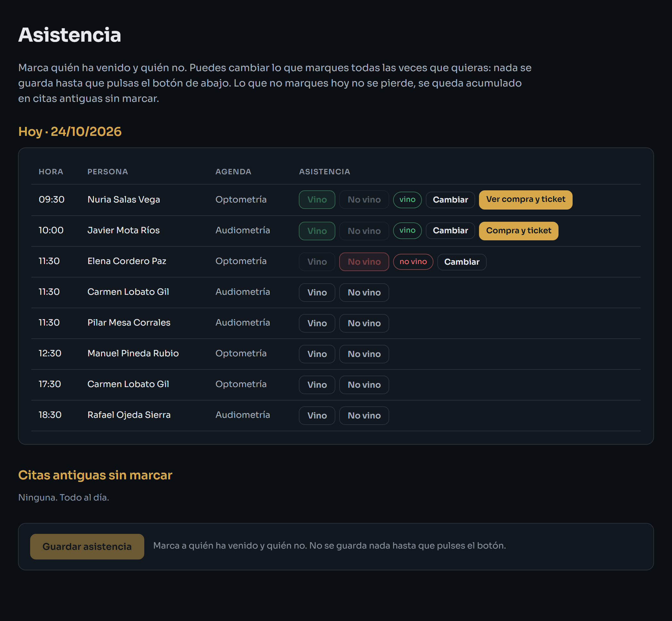Image resolution: width=672 pixels, height=621 pixels.
Task: Click Cambiar for Javier Mota Ríos
Action: click(x=450, y=230)
